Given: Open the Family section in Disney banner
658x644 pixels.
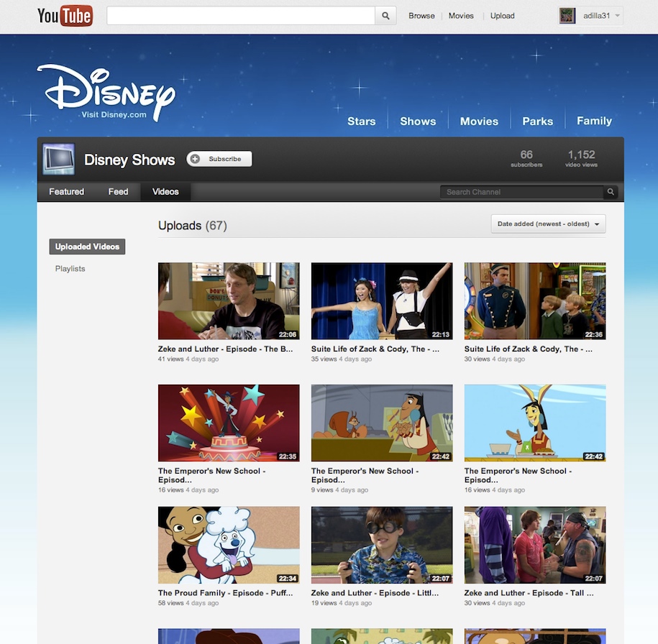Looking at the screenshot, I should pyautogui.click(x=594, y=121).
